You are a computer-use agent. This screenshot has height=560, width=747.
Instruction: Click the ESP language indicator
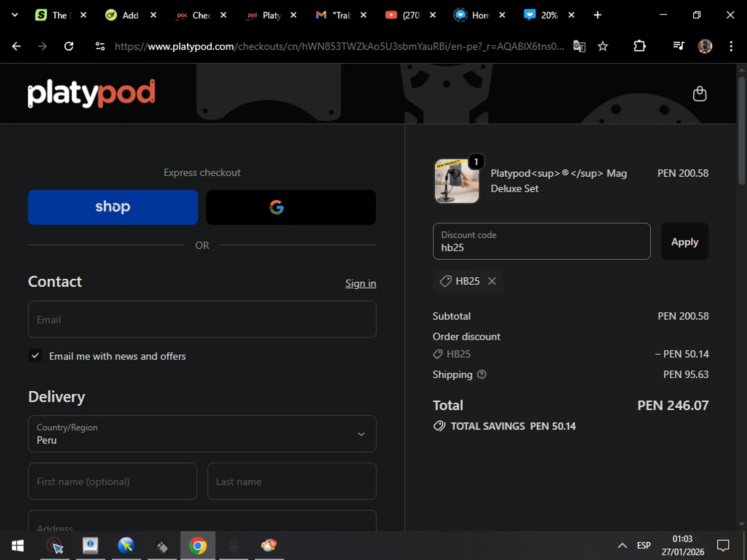(643, 546)
